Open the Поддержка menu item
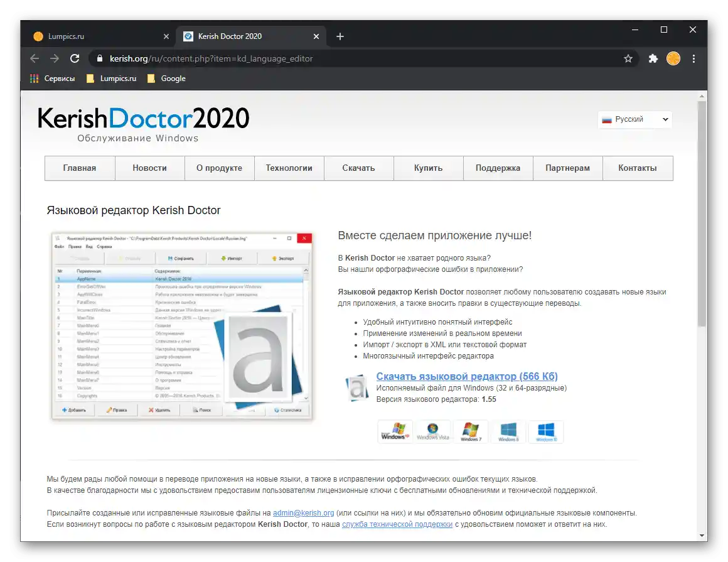The image size is (728, 562). click(x=498, y=168)
